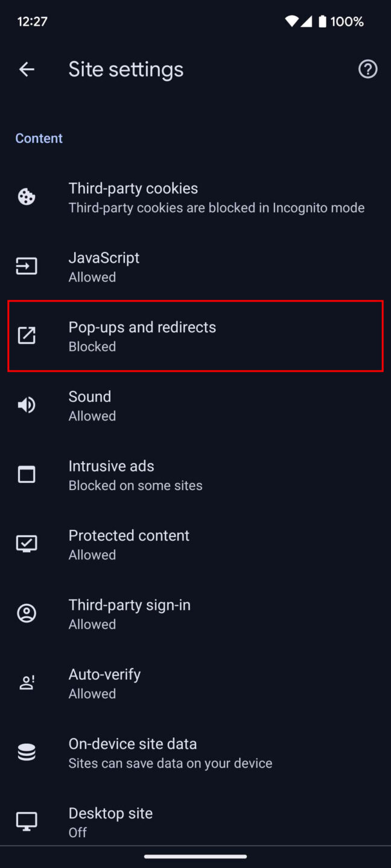This screenshot has width=391, height=868.
Task: Click the Content section header
Action: point(39,138)
